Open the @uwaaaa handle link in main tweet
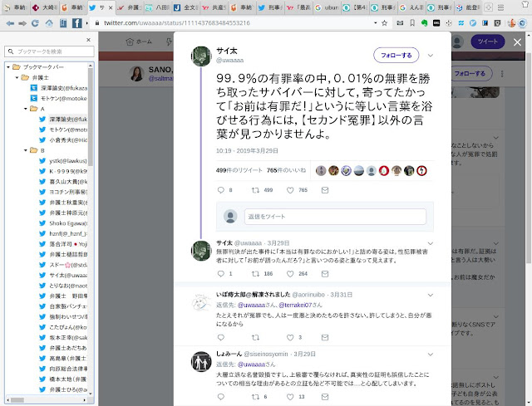 (x=230, y=61)
